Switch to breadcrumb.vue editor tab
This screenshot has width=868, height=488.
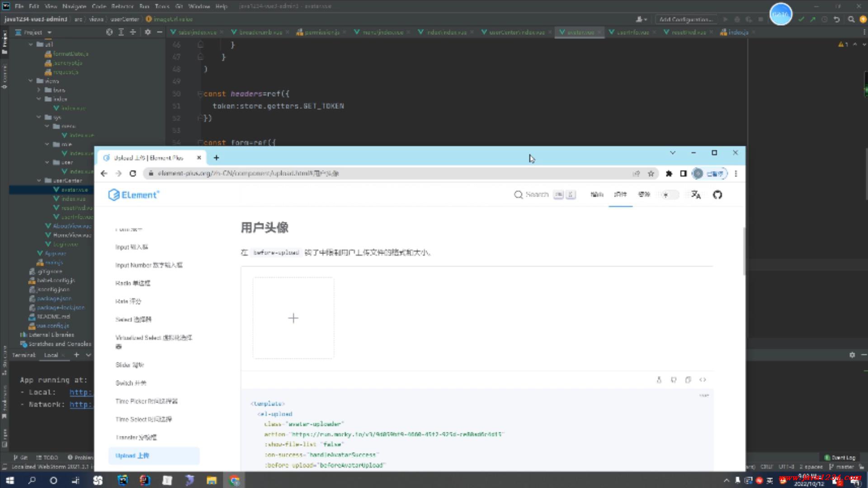[x=260, y=32]
